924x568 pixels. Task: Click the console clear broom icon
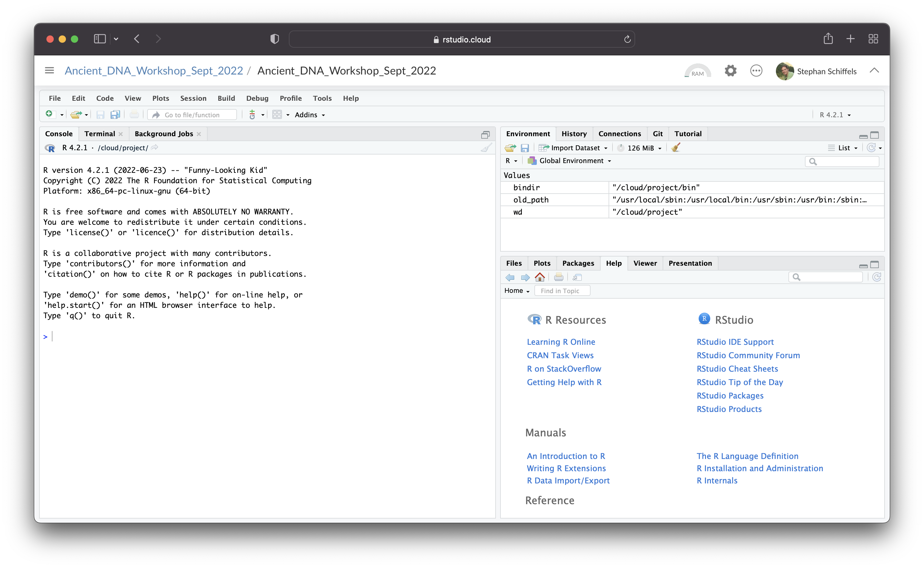(x=486, y=147)
